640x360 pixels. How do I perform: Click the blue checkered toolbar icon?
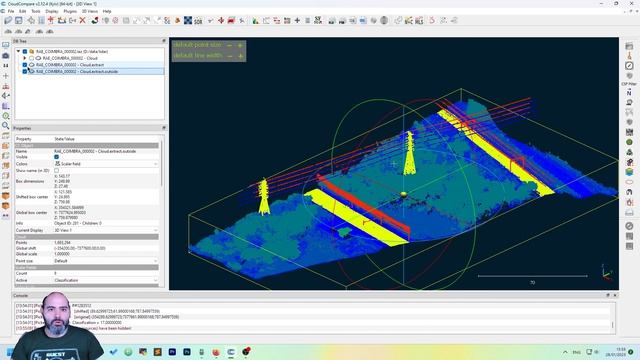click(188, 20)
